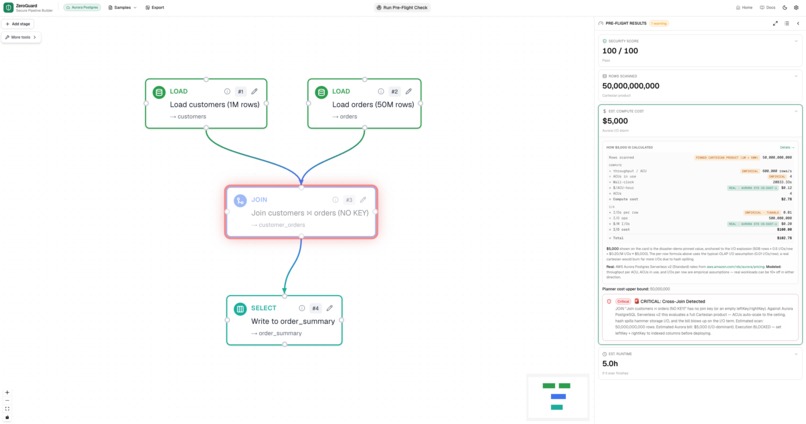Viewport: 806px width, 424px height.
Task: Expand Pre-Flight Results panel to fullscreen
Action: click(775, 24)
